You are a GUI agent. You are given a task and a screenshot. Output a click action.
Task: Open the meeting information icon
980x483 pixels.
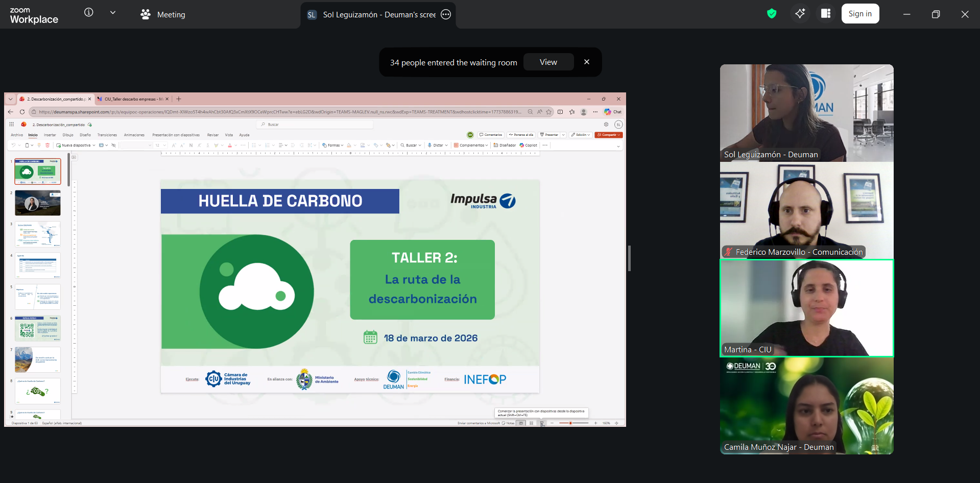(89, 13)
